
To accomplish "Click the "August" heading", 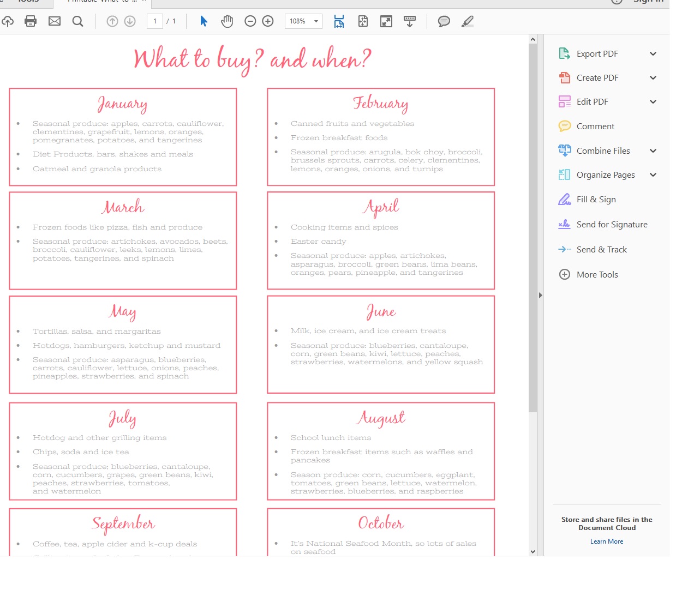I will tap(381, 418).
